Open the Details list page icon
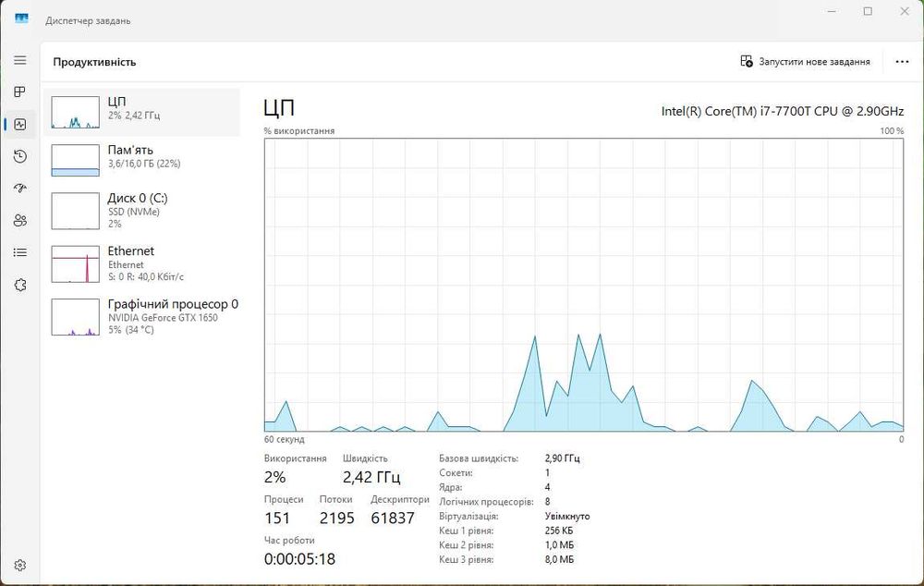Screen dimensions: 924x586 pos(20,252)
